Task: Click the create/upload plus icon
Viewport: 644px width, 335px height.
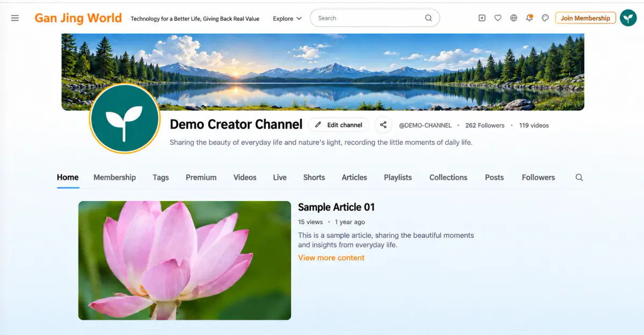Action: point(482,18)
